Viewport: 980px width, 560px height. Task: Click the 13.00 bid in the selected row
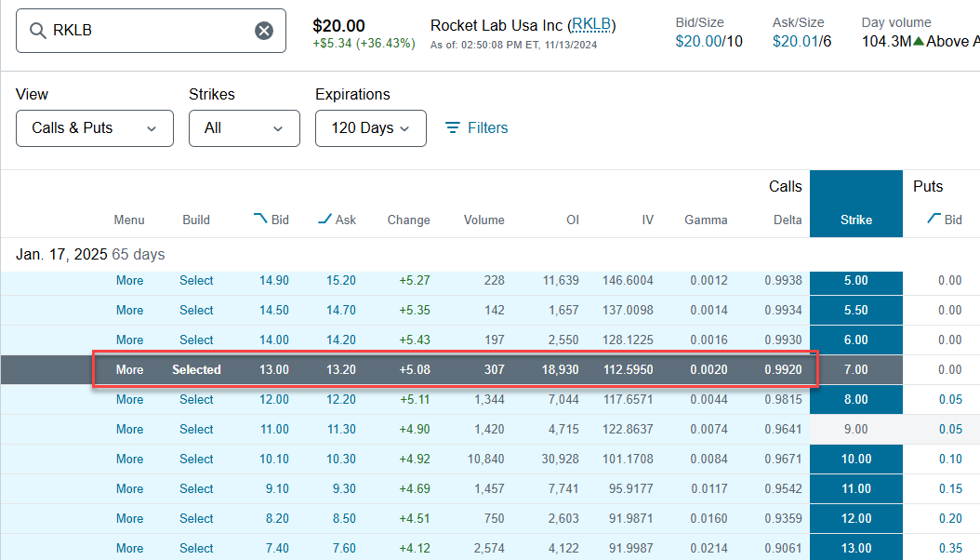(273, 369)
